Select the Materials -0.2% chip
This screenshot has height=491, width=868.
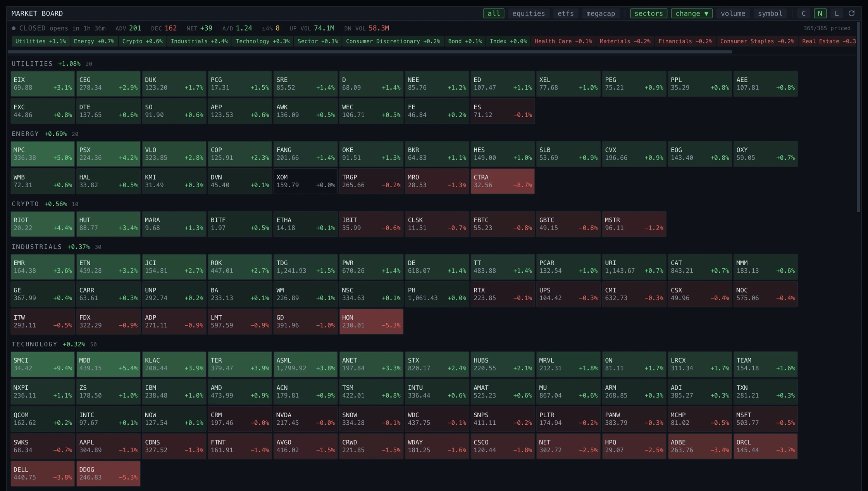click(x=625, y=41)
